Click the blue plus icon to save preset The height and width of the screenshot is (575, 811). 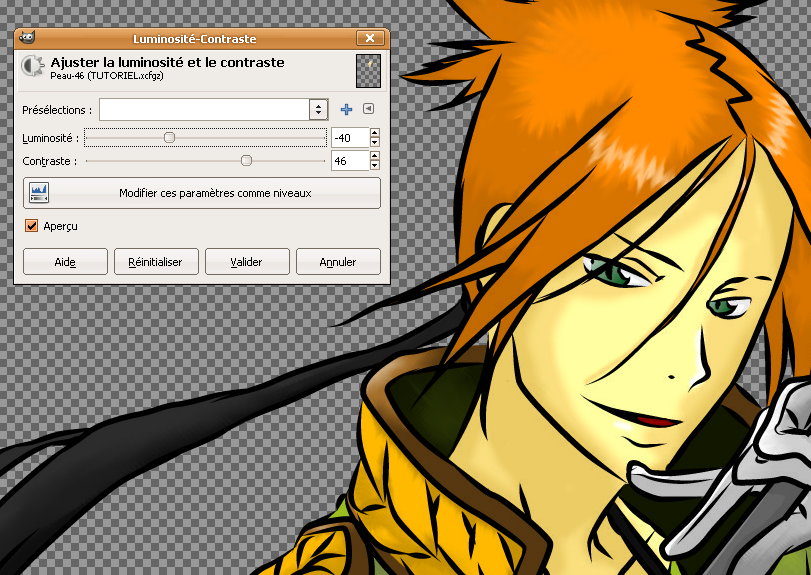[x=347, y=109]
